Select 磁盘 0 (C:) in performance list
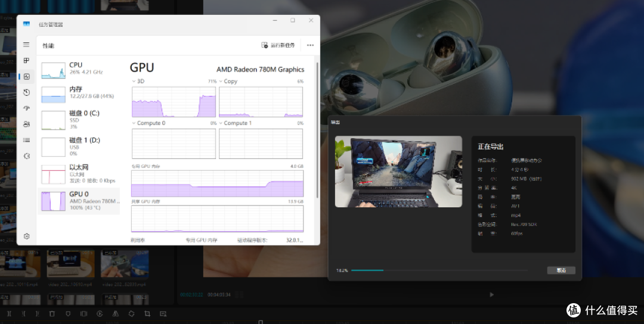Image resolution: width=644 pixels, height=324 pixels. point(79,120)
